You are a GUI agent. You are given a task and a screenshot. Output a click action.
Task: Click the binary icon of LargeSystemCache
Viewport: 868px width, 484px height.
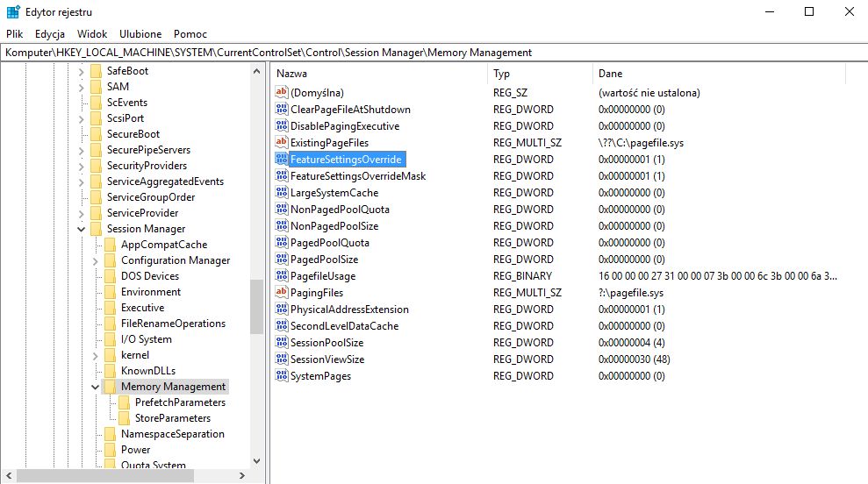281,193
